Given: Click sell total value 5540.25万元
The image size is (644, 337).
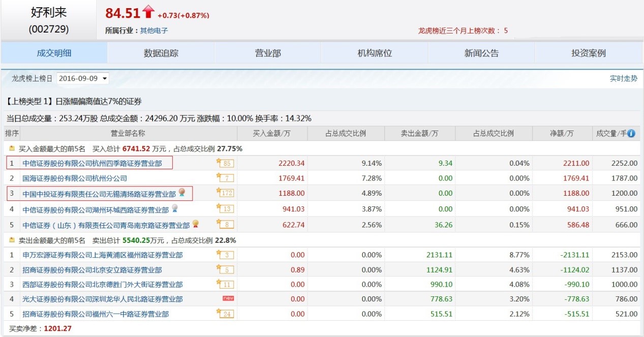Looking at the screenshot, I should (144, 240).
